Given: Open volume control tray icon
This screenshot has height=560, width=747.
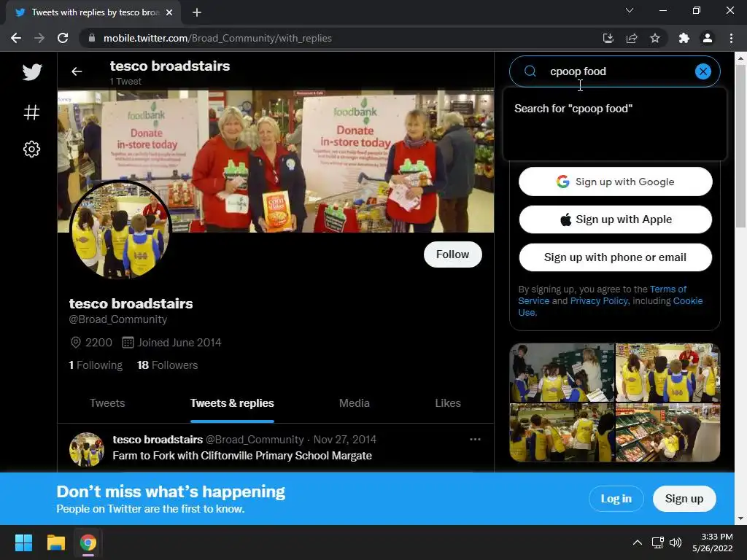Looking at the screenshot, I should pos(676,542).
